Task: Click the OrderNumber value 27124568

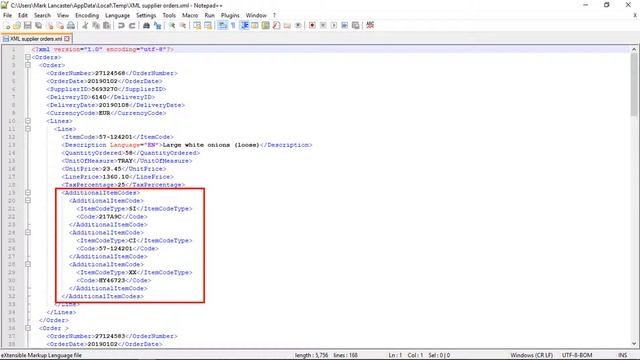Action: point(110,73)
